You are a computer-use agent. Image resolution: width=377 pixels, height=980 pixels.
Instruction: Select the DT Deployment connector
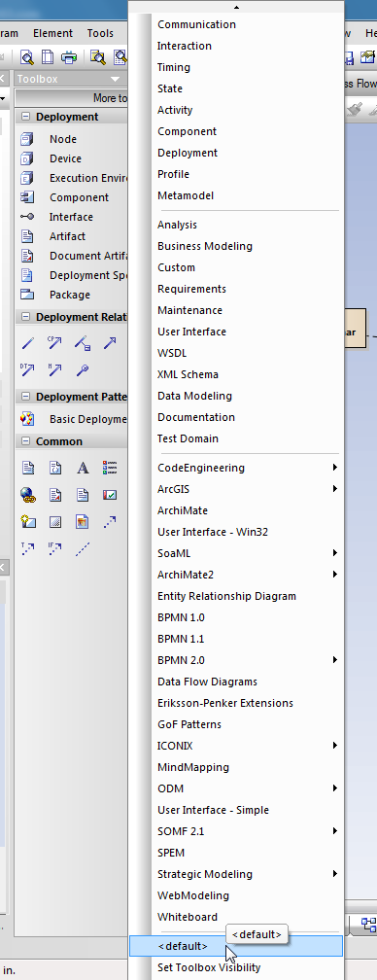[28, 370]
